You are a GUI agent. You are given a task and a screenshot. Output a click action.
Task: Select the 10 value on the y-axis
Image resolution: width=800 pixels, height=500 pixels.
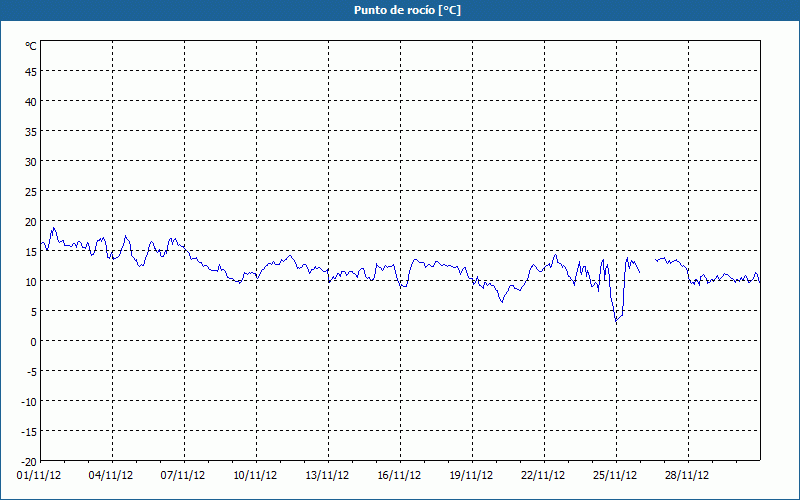pyautogui.click(x=31, y=282)
